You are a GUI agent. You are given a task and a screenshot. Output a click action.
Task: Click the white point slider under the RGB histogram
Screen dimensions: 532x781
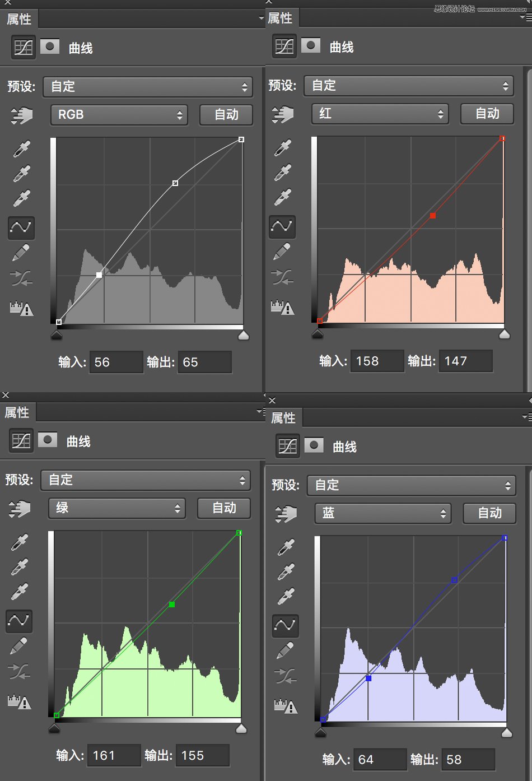[243, 336]
